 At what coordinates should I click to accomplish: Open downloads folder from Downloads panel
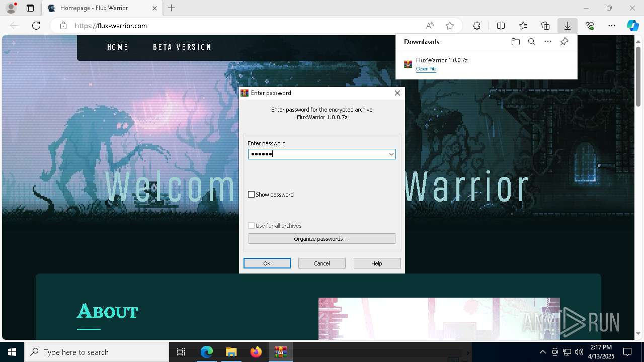[x=515, y=42]
